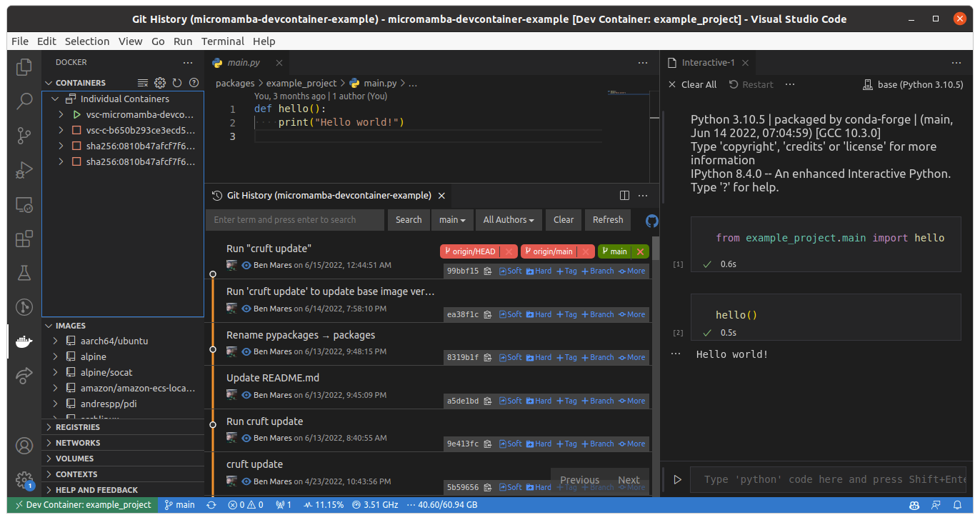
Task: Open the Accounts icon in activity bar
Action: [x=24, y=446]
